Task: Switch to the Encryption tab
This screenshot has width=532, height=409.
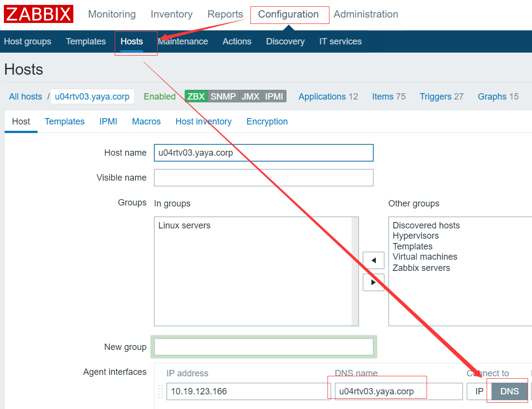Action: point(267,121)
